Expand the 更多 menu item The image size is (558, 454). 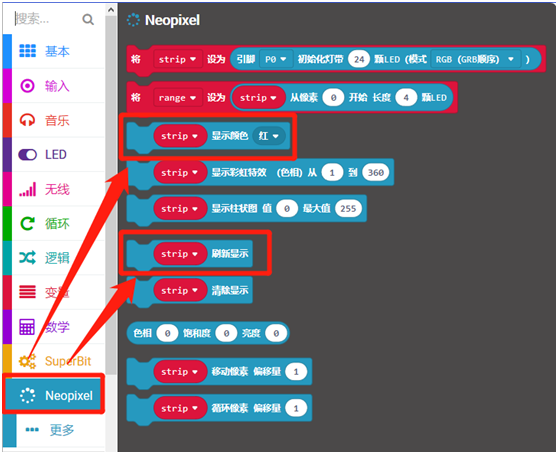click(x=54, y=430)
